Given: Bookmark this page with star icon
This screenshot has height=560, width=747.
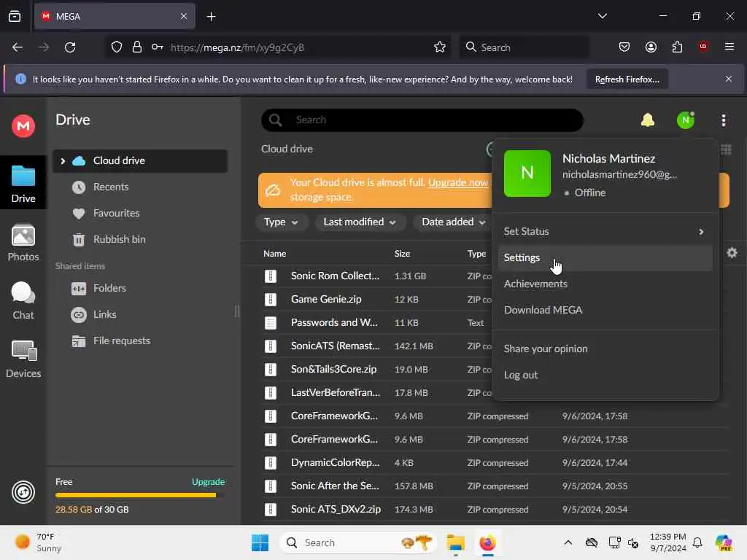Looking at the screenshot, I should [x=439, y=47].
